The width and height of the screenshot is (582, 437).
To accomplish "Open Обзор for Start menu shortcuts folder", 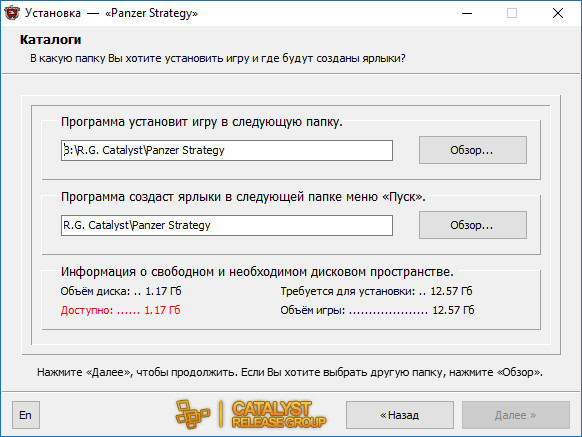I will (x=473, y=225).
